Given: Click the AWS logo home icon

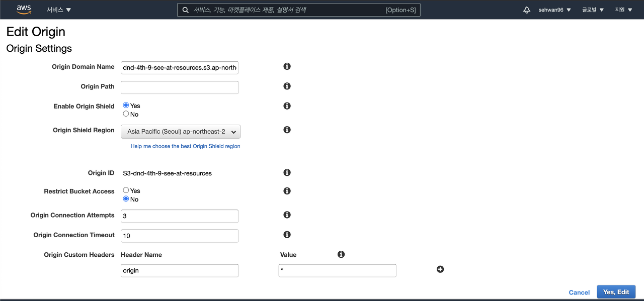Looking at the screenshot, I should [x=24, y=10].
